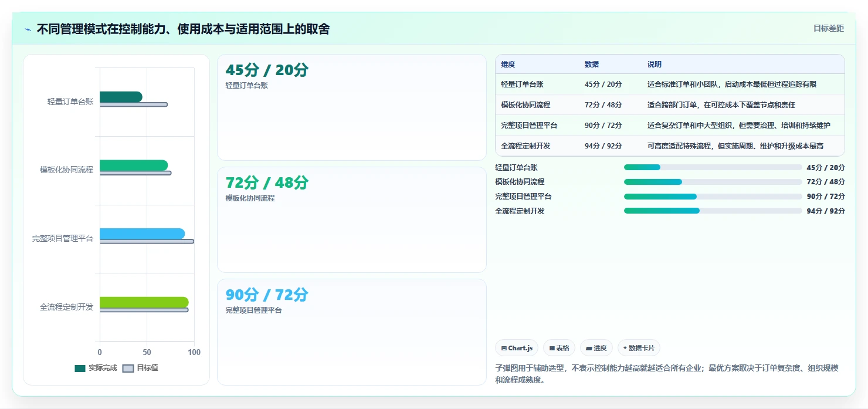Click the lime green 全流程定制开发 actual bar
The height and width of the screenshot is (409, 868).
144,302
